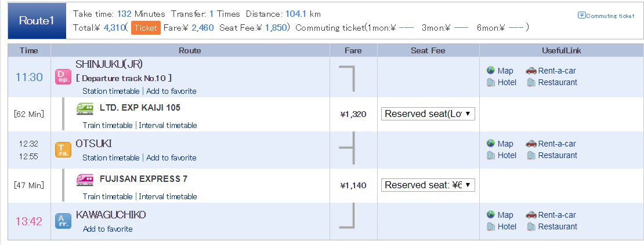Open Kaiji 105 Reserved seat dropdown

coord(428,114)
